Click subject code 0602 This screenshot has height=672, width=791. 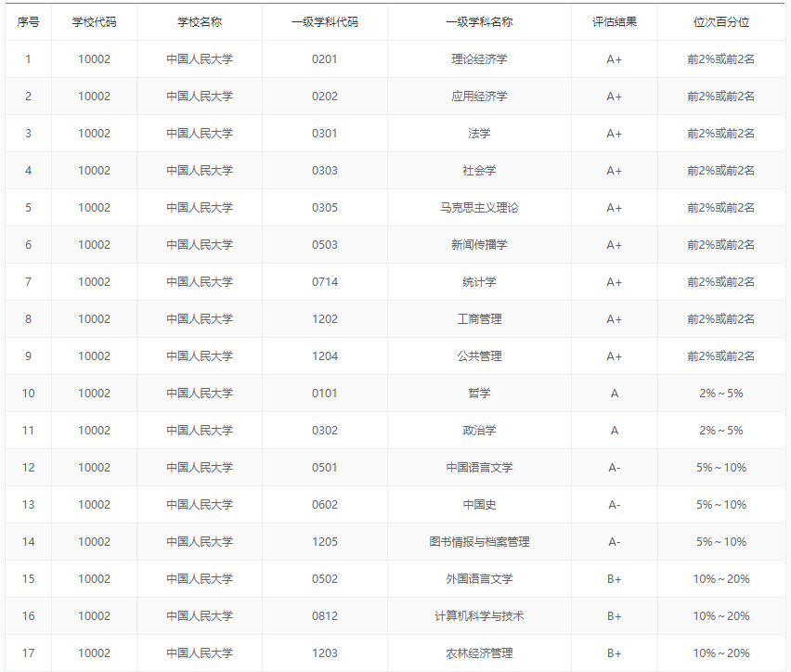tap(325, 505)
